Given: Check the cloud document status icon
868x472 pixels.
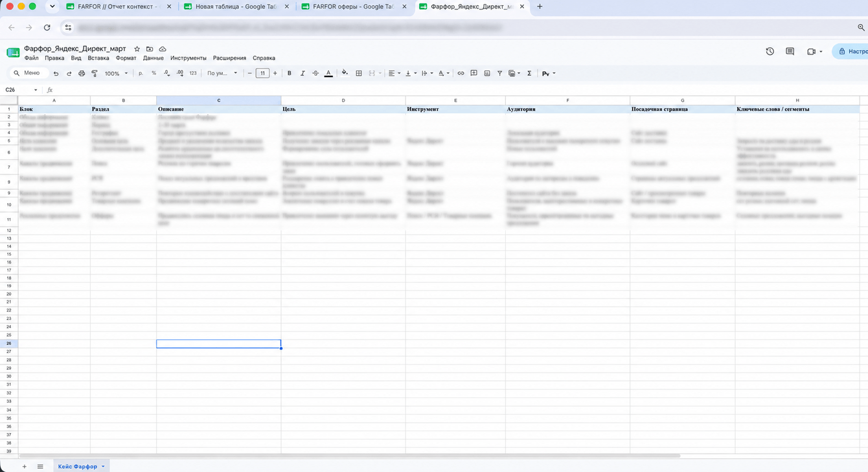Looking at the screenshot, I should (163, 49).
